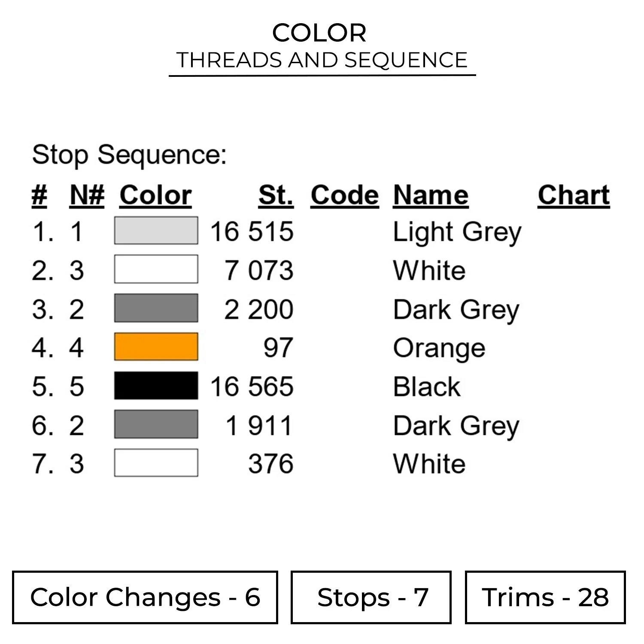
Task: Click the Threads and Sequence heading
Action: coord(322,60)
